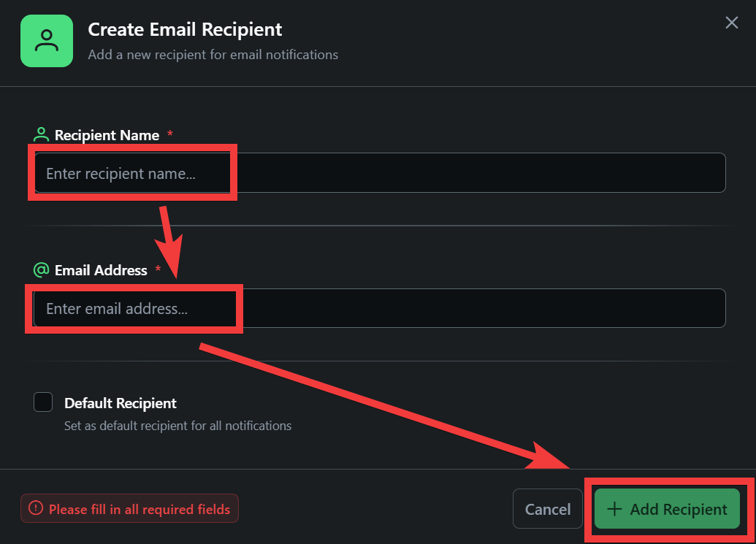Submit with the Add Recipient button

click(667, 509)
